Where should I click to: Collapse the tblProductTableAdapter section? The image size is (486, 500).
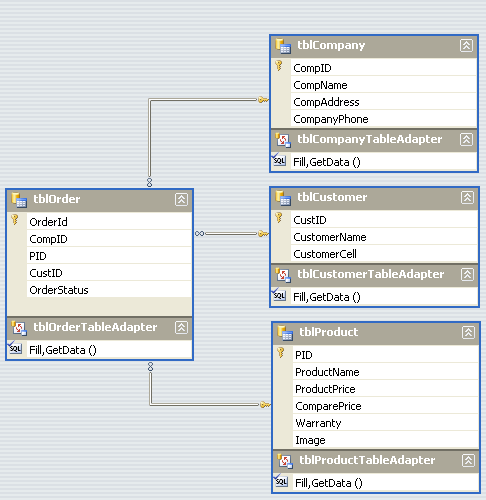coord(468,461)
